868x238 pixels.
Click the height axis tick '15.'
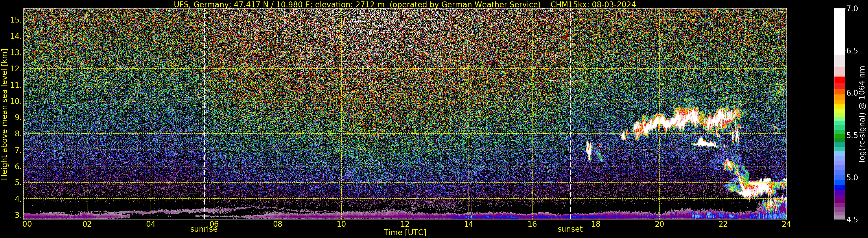pos(16,20)
